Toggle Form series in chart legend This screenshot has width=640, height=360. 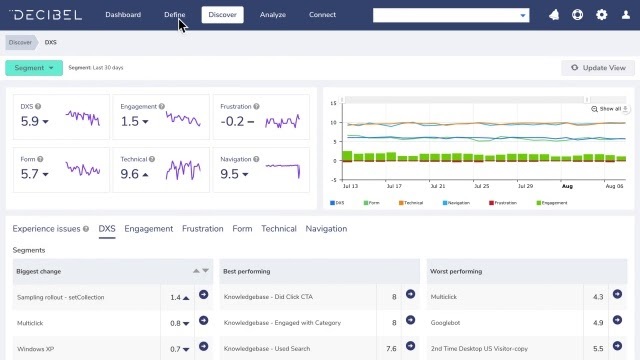pyautogui.click(x=371, y=203)
